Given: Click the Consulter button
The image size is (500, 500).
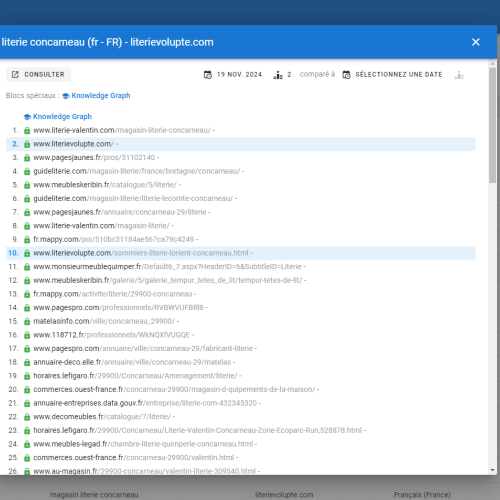Looking at the screenshot, I should 38,74.
